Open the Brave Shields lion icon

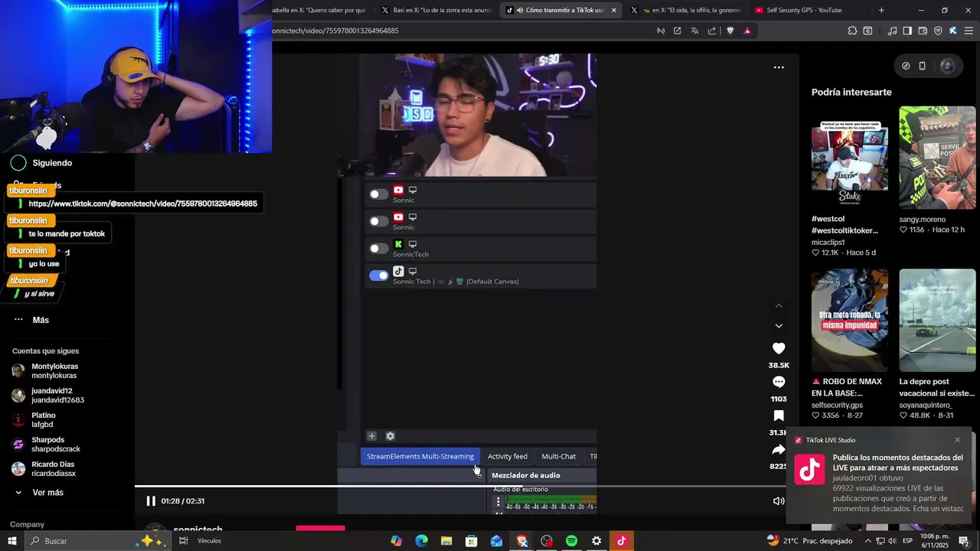pos(730,31)
